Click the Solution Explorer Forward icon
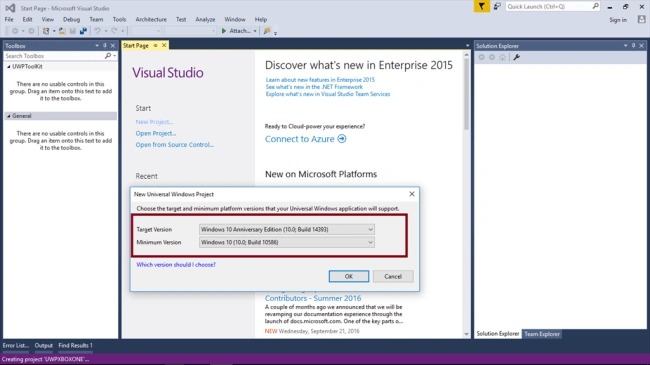650x365 pixels. 492,57
